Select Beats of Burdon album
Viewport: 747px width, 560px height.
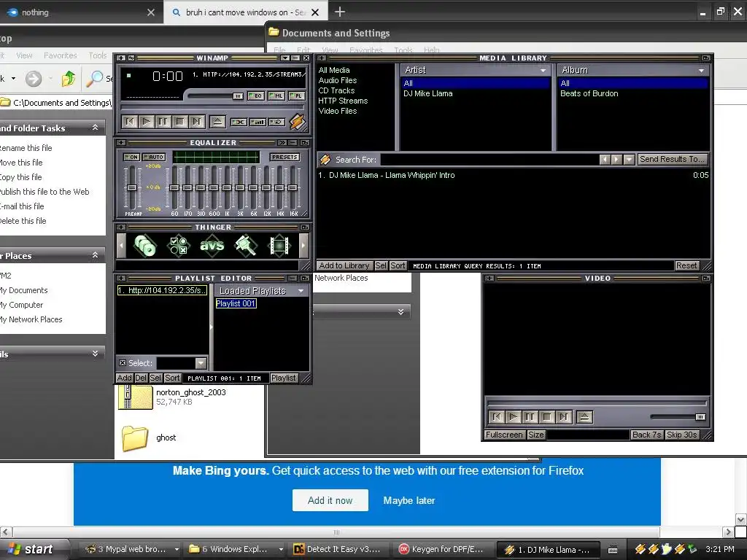click(x=589, y=93)
